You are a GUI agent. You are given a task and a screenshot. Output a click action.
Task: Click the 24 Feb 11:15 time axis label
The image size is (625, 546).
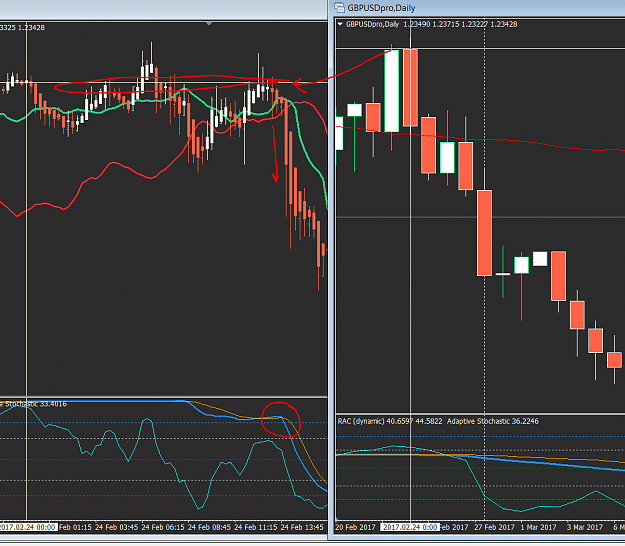pyautogui.click(x=256, y=527)
